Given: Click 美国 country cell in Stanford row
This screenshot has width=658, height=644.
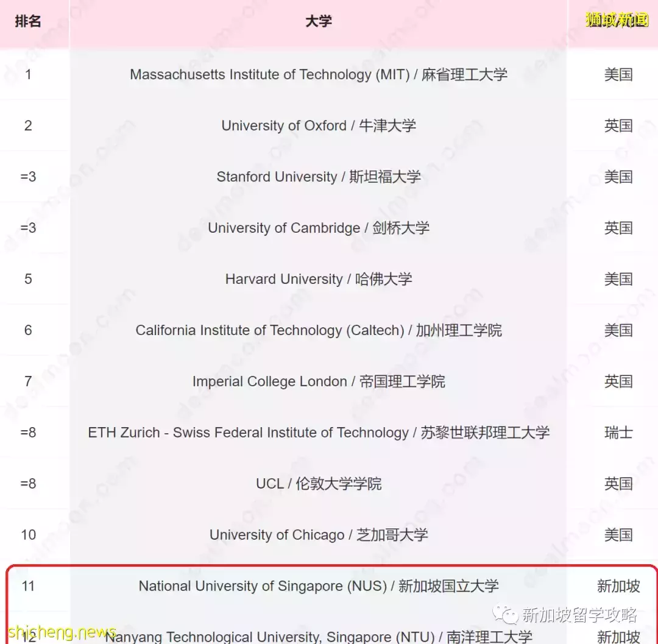Looking at the screenshot, I should point(618,177).
